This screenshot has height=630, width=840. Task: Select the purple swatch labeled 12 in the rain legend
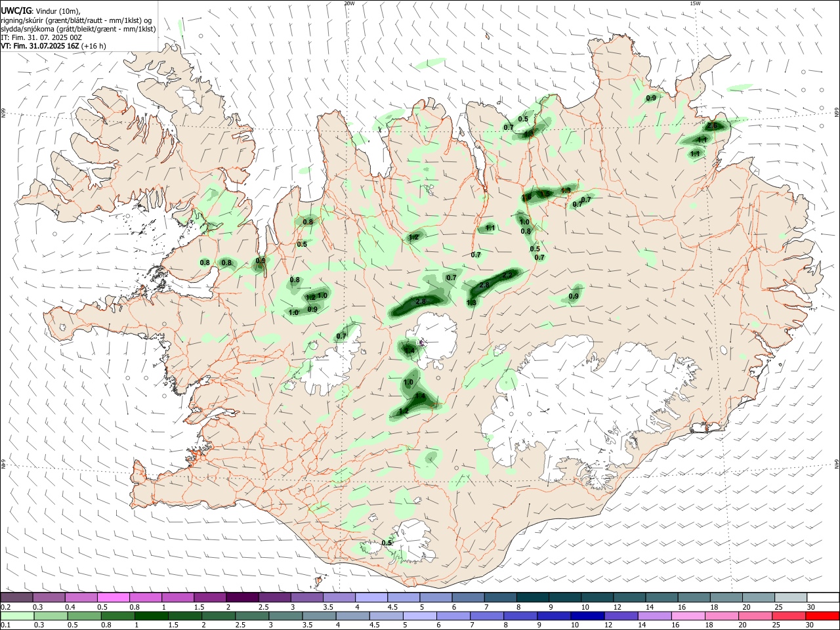620,616
